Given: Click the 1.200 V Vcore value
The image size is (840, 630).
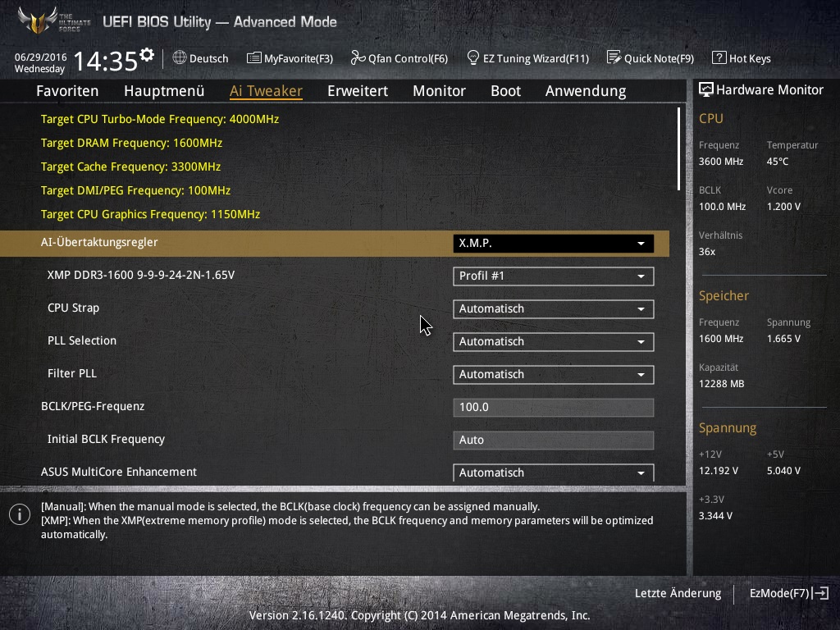Looking at the screenshot, I should pyautogui.click(x=783, y=206).
